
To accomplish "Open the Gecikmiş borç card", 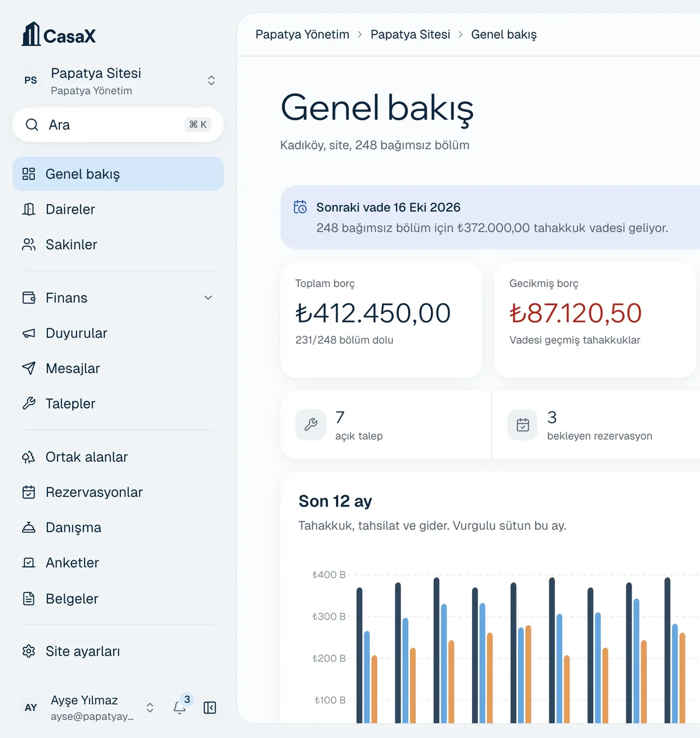I will [595, 320].
